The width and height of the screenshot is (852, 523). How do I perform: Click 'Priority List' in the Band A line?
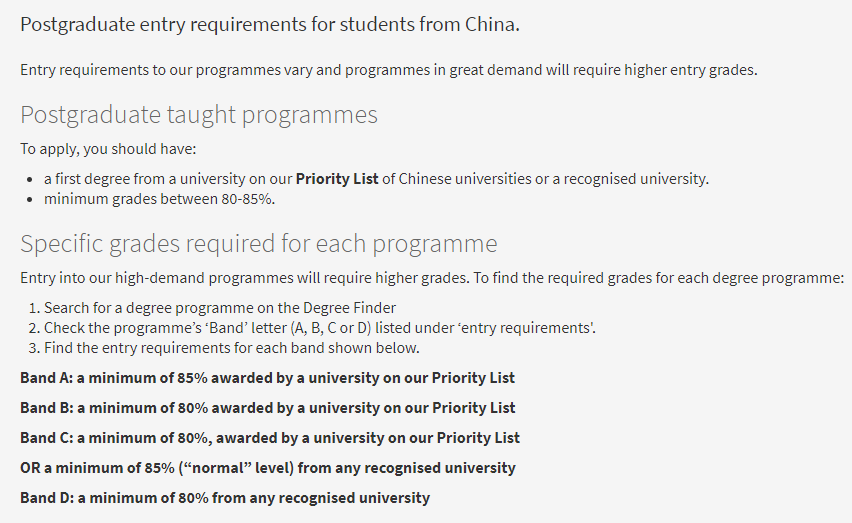[x=473, y=378]
